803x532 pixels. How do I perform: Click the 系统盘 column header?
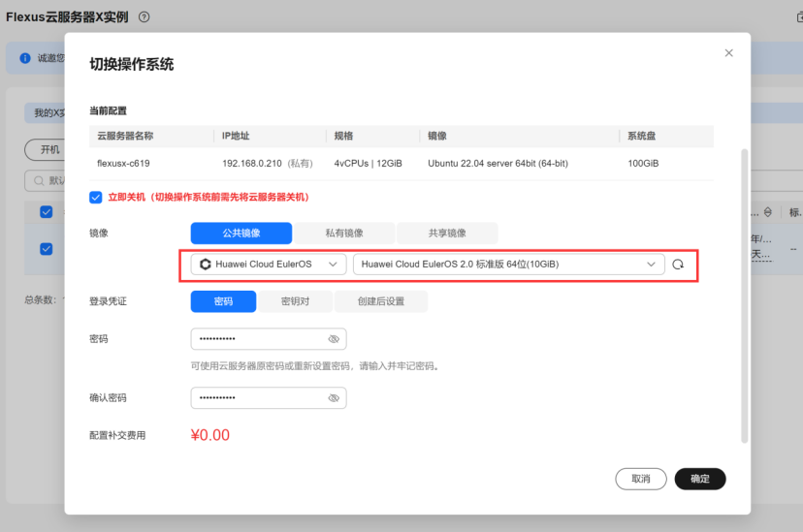[x=642, y=136]
